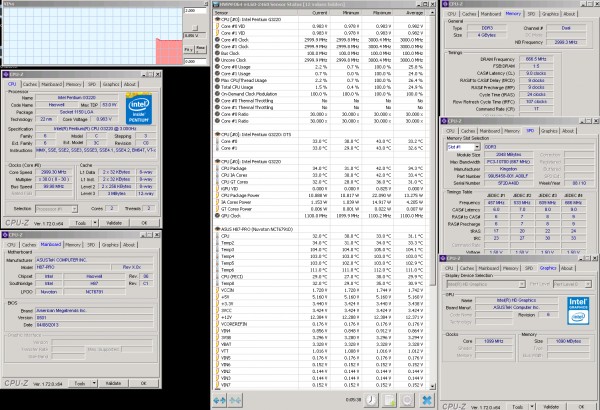Switch to SPD tab in CPU-Z Mainboard window
Screen dimensions: 600x410
click(91, 245)
